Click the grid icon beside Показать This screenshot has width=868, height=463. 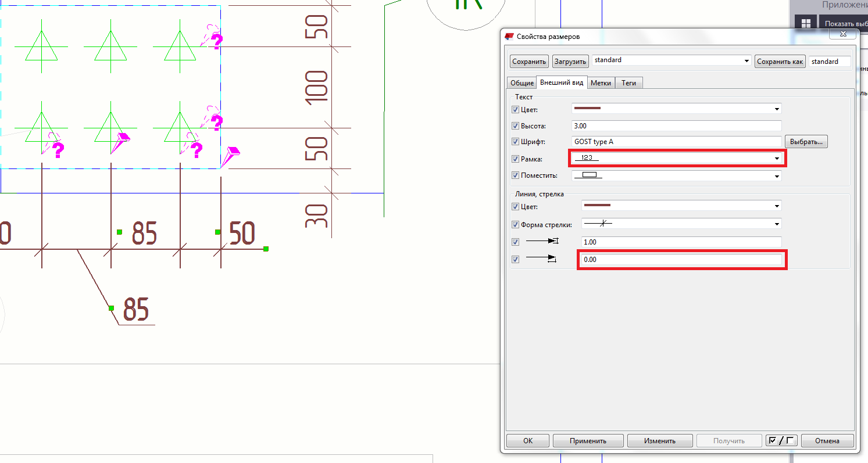tap(806, 23)
